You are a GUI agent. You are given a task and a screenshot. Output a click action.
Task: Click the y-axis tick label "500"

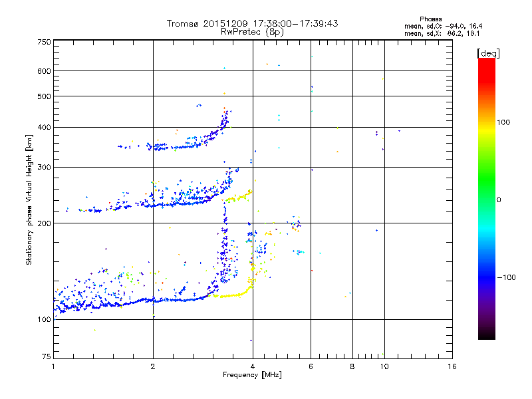click(x=44, y=96)
